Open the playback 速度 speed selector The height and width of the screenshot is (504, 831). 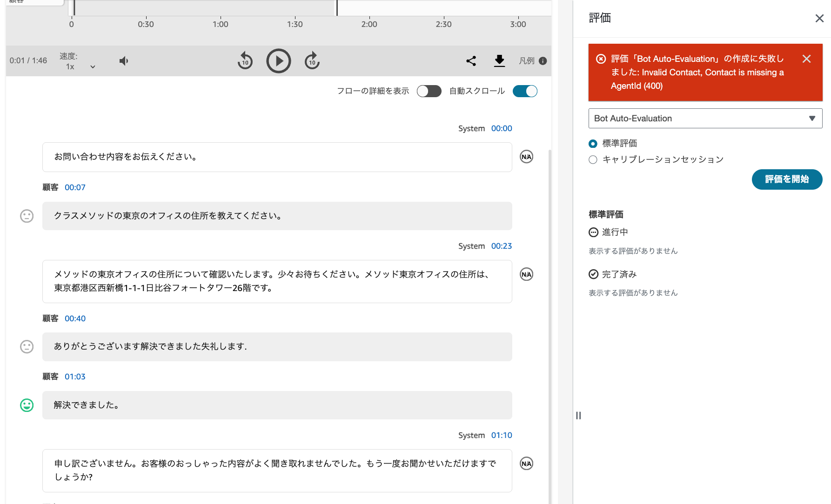coord(93,66)
